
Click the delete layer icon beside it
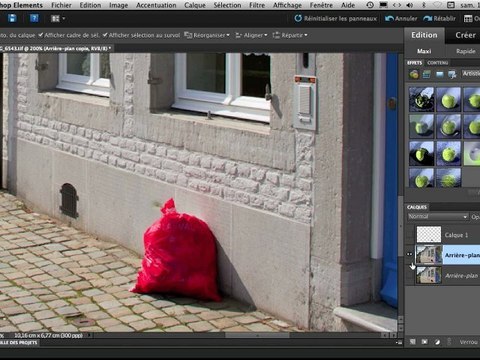click(x=425, y=342)
